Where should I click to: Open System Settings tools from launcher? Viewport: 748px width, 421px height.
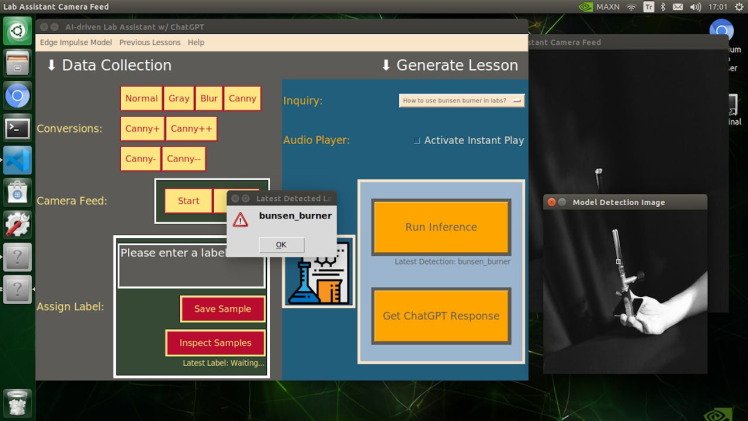tap(18, 225)
